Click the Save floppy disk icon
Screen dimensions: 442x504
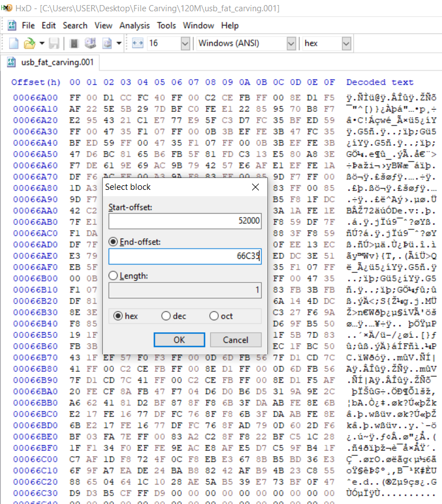(x=54, y=44)
